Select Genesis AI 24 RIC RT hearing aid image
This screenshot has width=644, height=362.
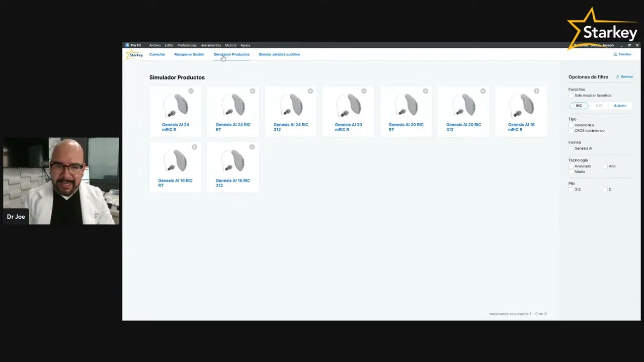pyautogui.click(x=233, y=106)
